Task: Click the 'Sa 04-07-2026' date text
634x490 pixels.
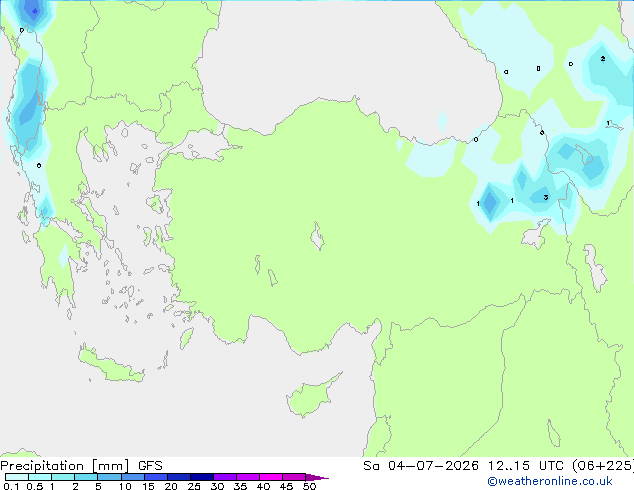Action: (x=421, y=466)
